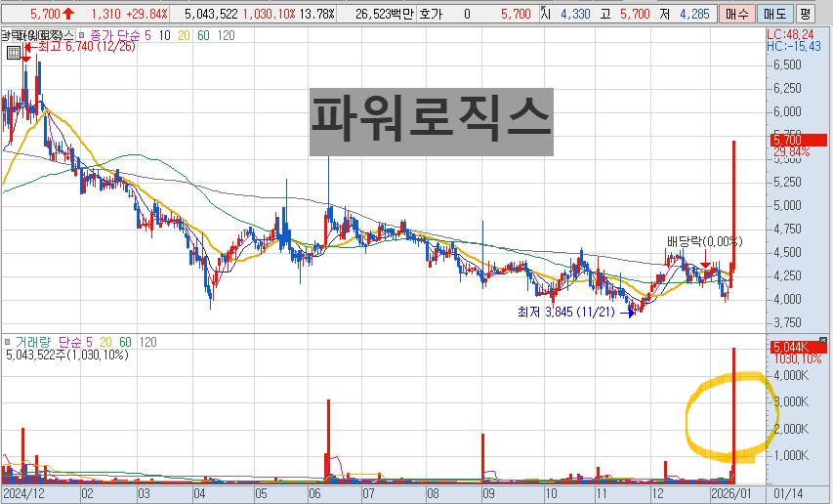Click the 매도 sell button
Screen dimensions: 833x504
pos(774,14)
